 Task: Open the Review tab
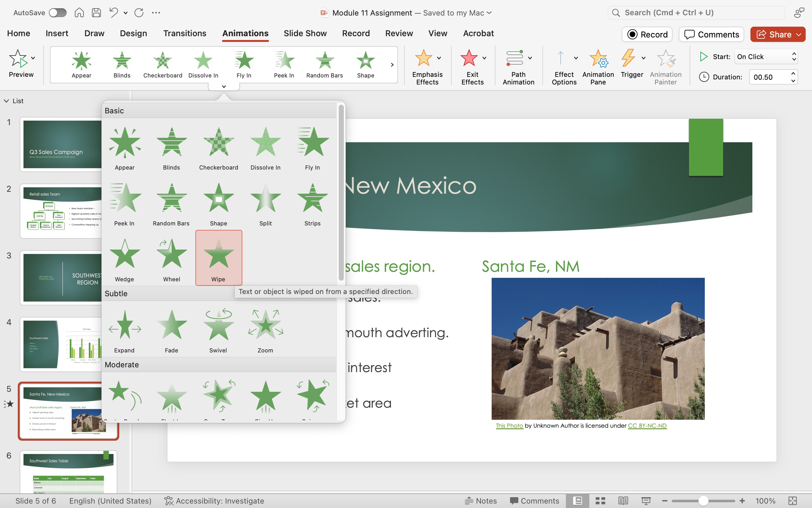click(399, 33)
